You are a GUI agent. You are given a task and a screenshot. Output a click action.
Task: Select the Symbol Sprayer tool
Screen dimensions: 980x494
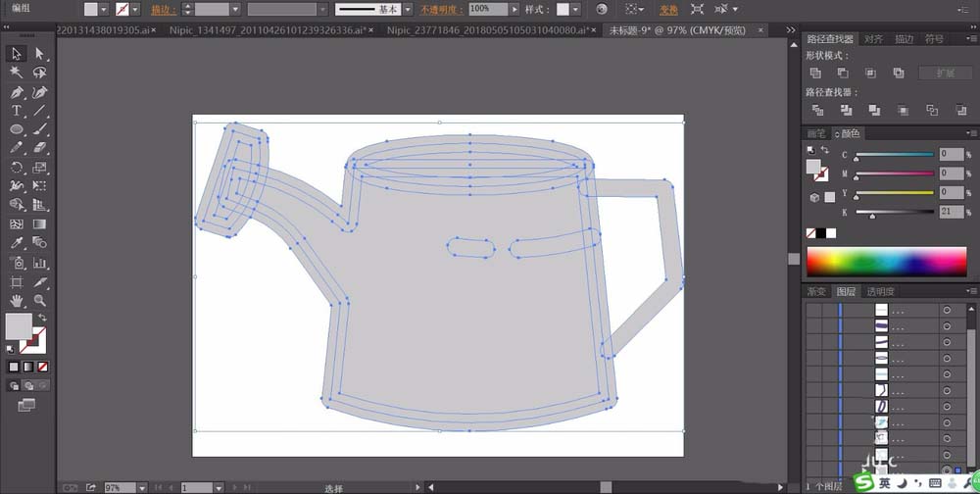click(17, 263)
